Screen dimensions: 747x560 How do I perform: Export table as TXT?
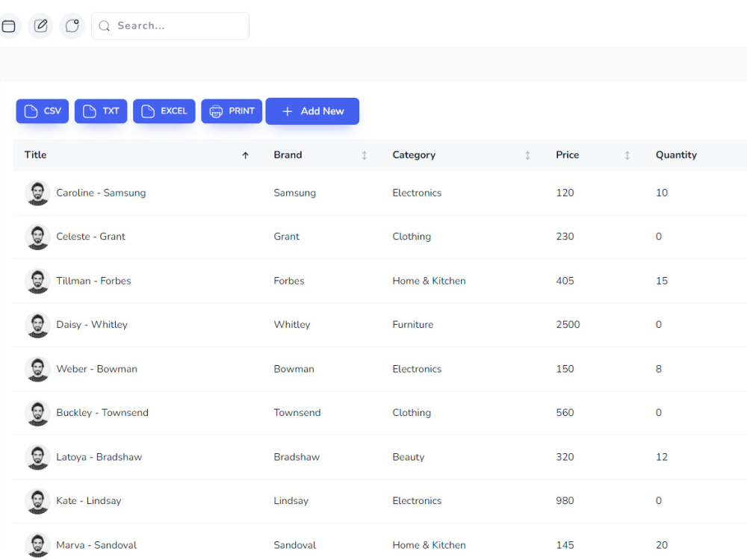pos(101,111)
